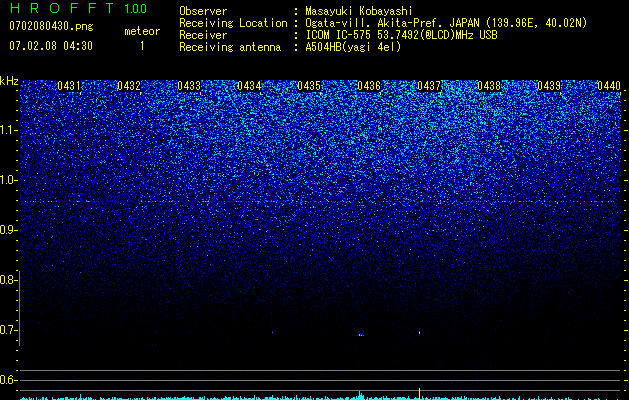629x400 pixels.
Task: Select the A504HB(yagi 4el) antenna text
Action: [353, 47]
